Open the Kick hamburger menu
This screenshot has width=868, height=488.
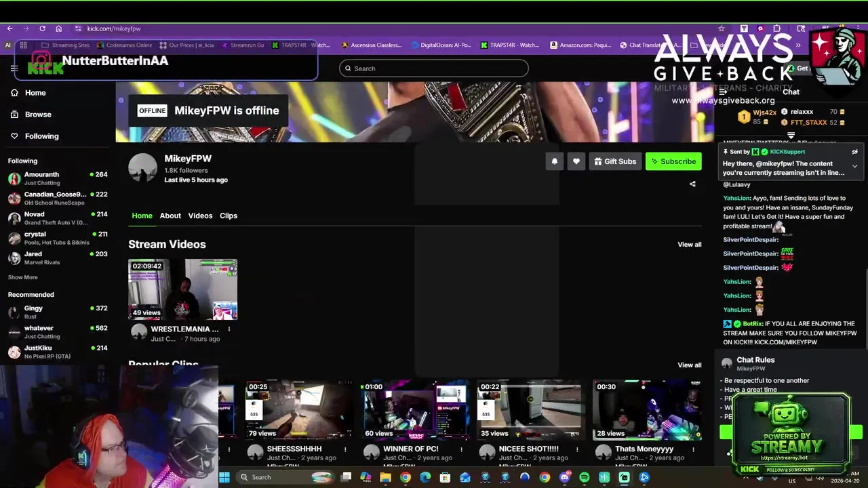pos(14,68)
